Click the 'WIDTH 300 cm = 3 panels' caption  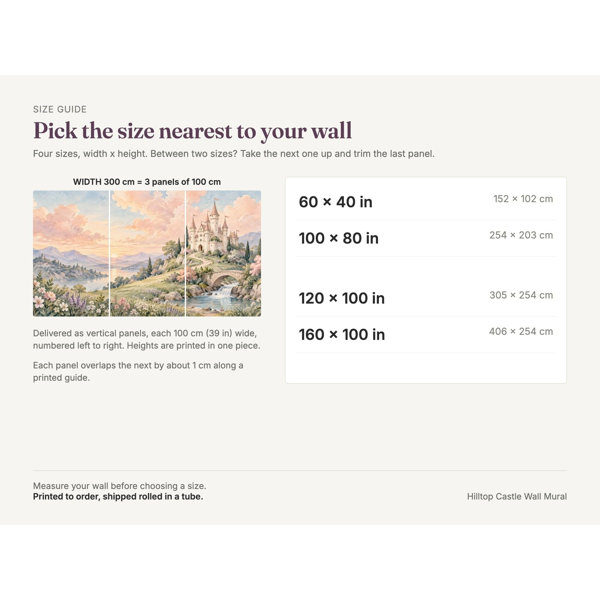[147, 182]
